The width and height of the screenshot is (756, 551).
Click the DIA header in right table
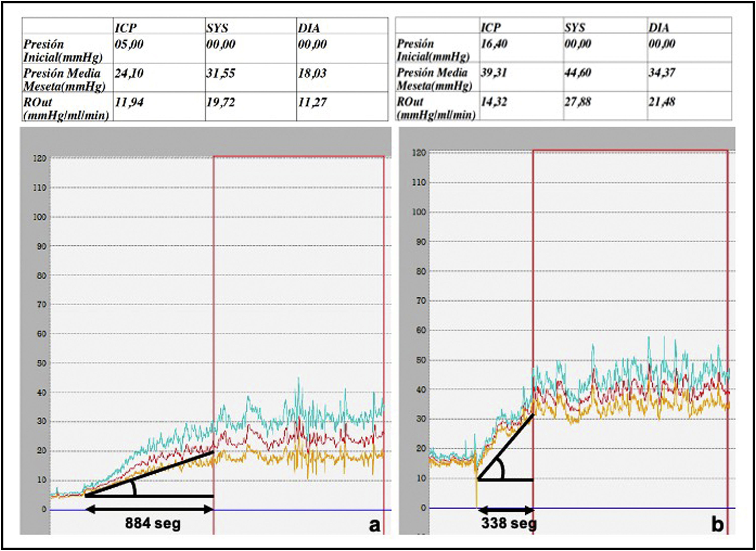click(659, 28)
